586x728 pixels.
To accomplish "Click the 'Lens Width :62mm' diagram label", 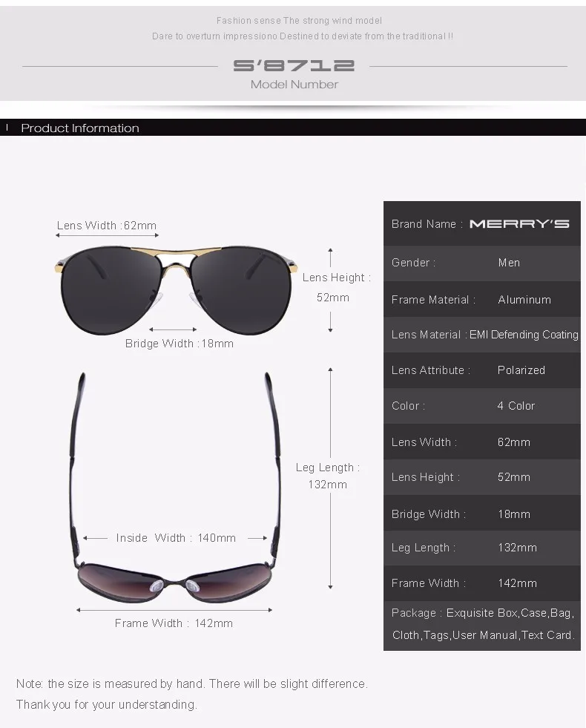I will pyautogui.click(x=107, y=225).
